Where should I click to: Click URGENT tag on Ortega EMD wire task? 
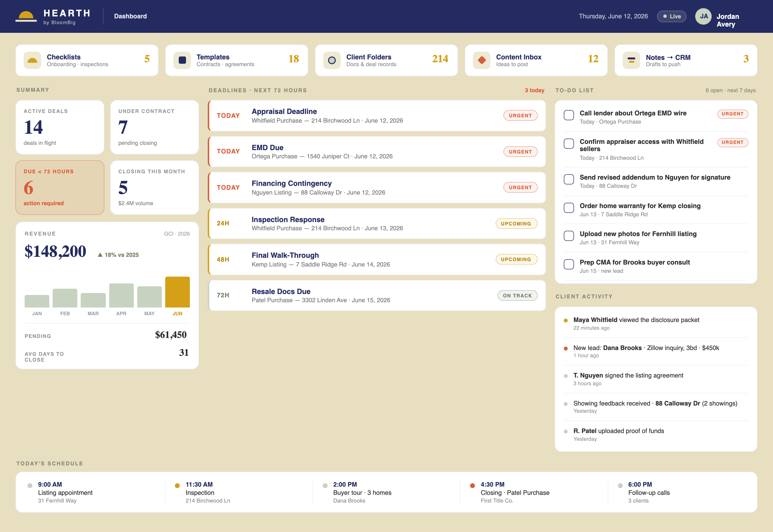click(733, 114)
